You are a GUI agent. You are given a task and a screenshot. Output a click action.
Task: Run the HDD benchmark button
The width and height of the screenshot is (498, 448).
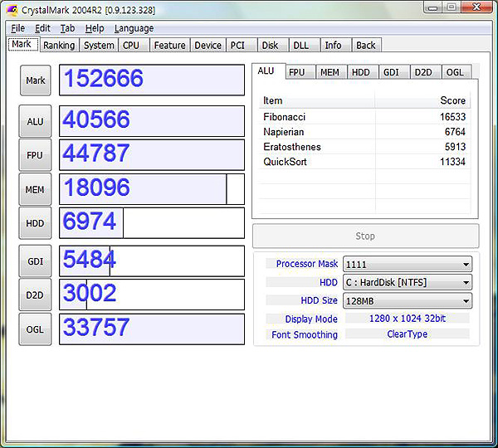(35, 223)
